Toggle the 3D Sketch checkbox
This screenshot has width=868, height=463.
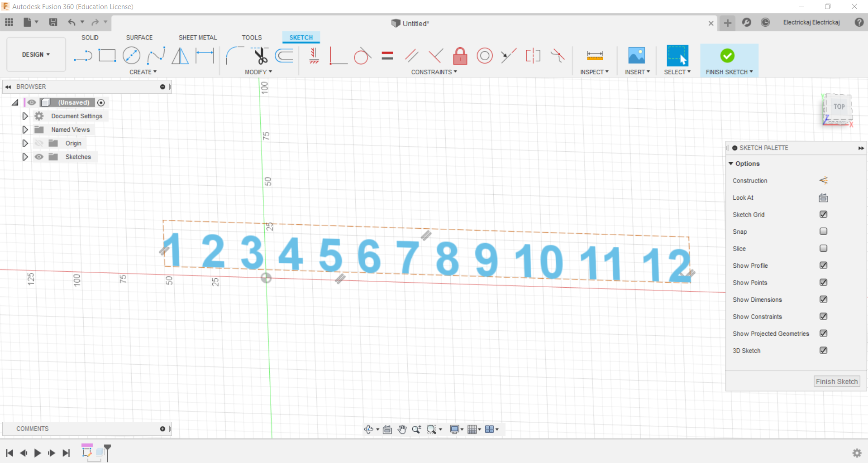(823, 350)
